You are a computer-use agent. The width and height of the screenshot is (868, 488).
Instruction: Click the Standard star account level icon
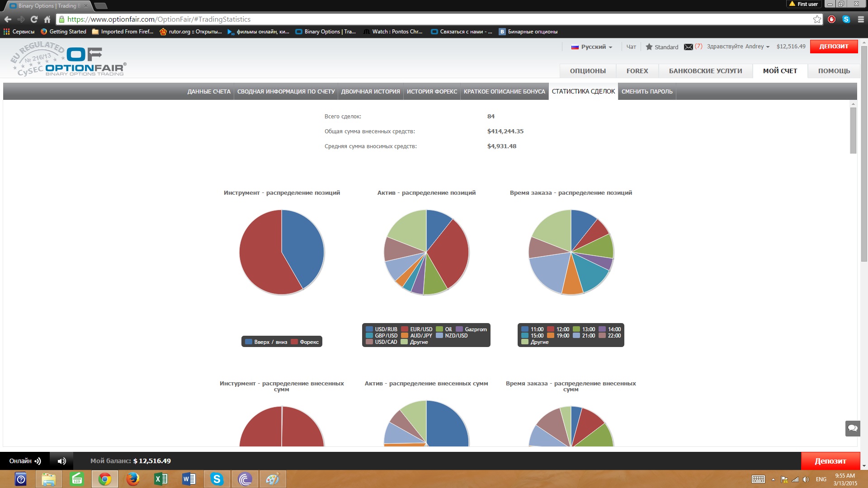pyautogui.click(x=649, y=47)
